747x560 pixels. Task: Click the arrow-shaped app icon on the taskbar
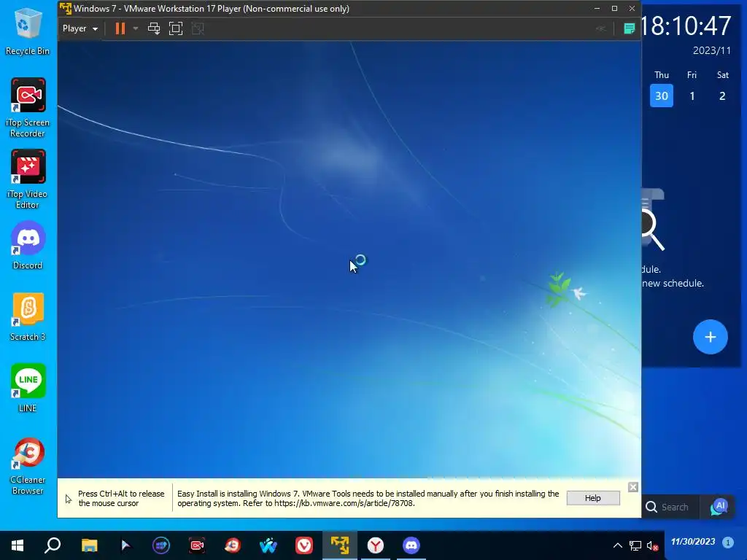pyautogui.click(x=125, y=545)
